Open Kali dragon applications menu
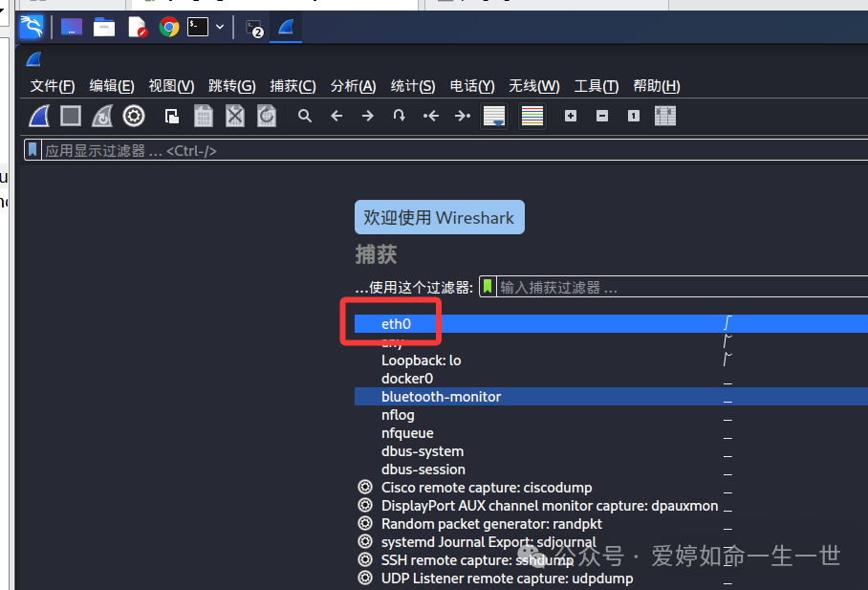This screenshot has height=590, width=868. coord(32,27)
